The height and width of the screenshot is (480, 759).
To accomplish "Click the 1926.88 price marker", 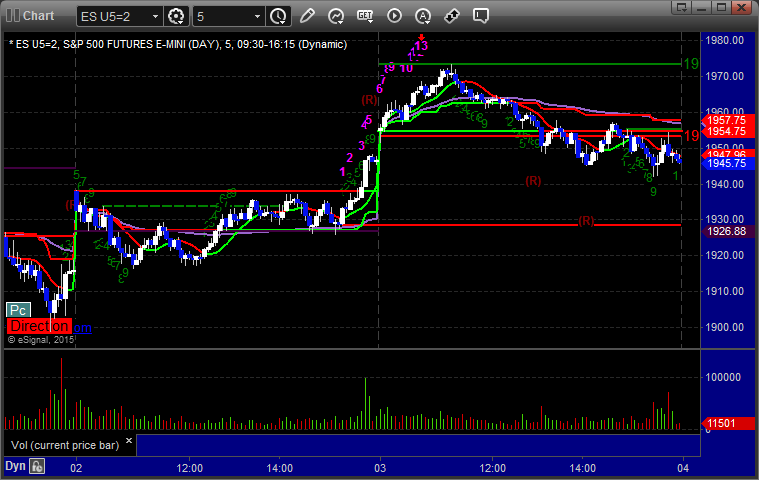I will tap(727, 231).
